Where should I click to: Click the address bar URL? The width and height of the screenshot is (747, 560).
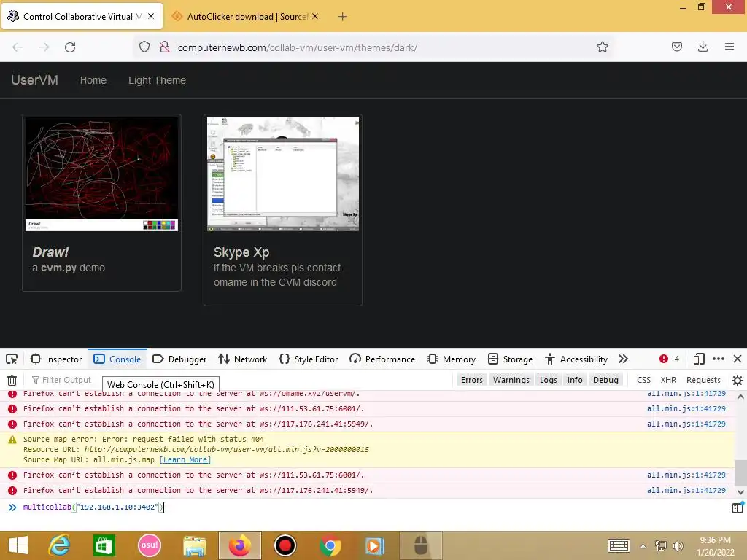[298, 47]
